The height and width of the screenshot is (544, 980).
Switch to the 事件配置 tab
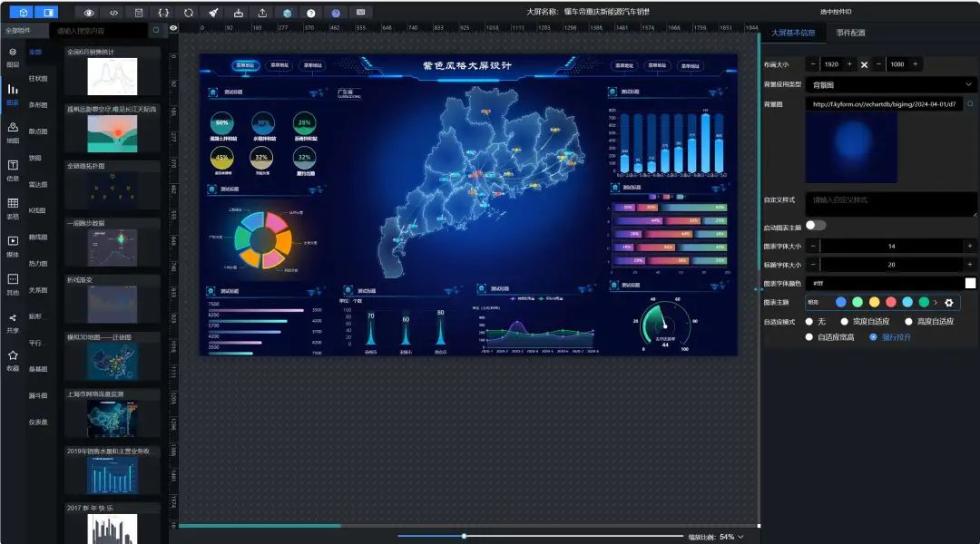click(850, 33)
